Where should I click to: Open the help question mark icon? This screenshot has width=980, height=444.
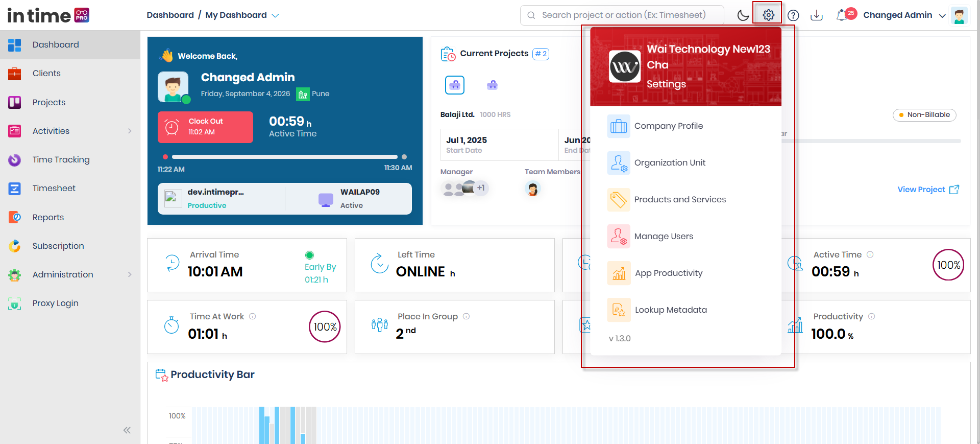pos(793,15)
